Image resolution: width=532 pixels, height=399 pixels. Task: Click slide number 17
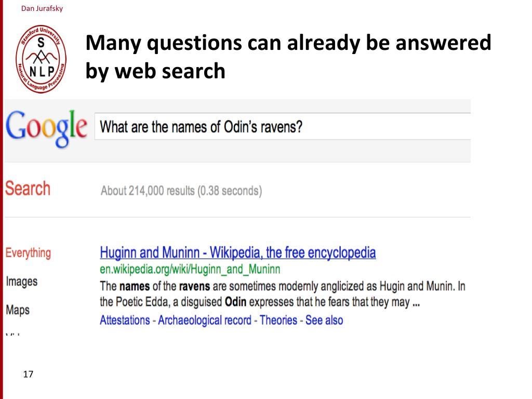(28, 374)
